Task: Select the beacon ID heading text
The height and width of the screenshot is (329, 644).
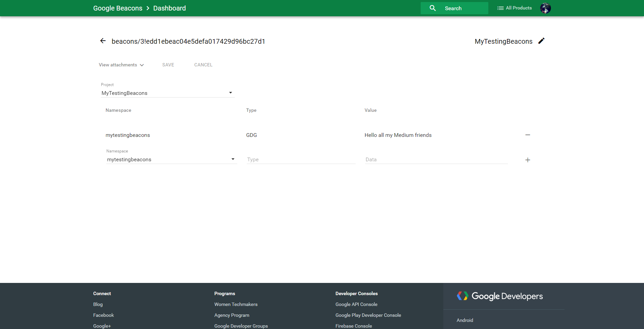Action: tap(188, 41)
